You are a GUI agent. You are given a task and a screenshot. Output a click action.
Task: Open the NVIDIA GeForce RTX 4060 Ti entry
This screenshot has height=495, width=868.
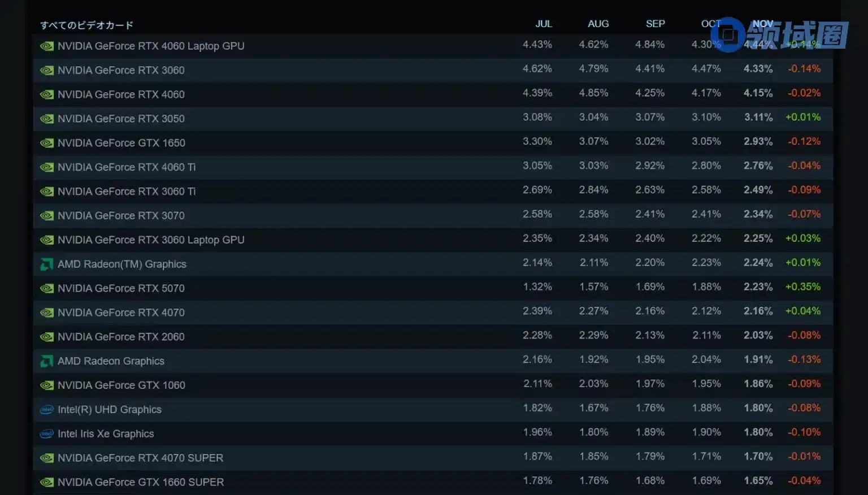click(127, 167)
